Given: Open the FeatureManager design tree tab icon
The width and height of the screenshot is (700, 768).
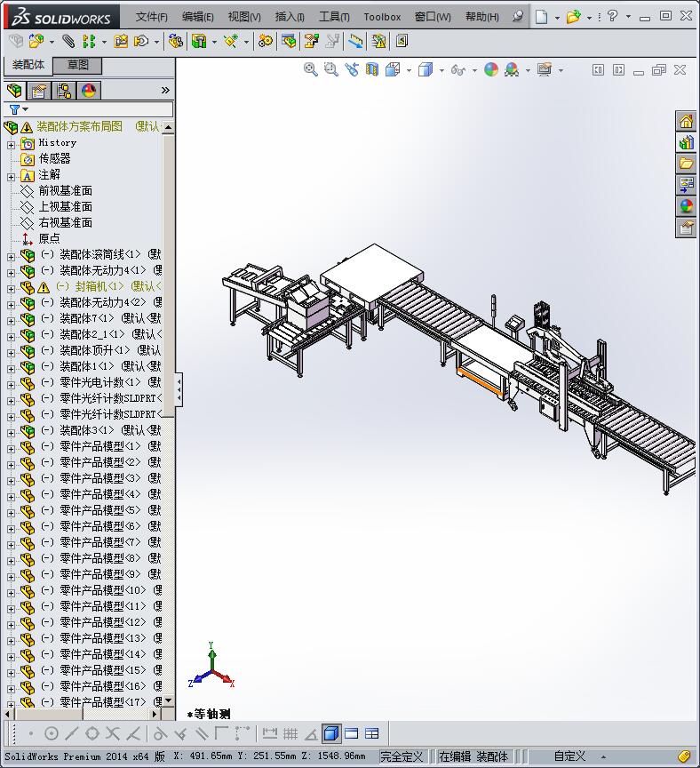Looking at the screenshot, I should 15,91.
